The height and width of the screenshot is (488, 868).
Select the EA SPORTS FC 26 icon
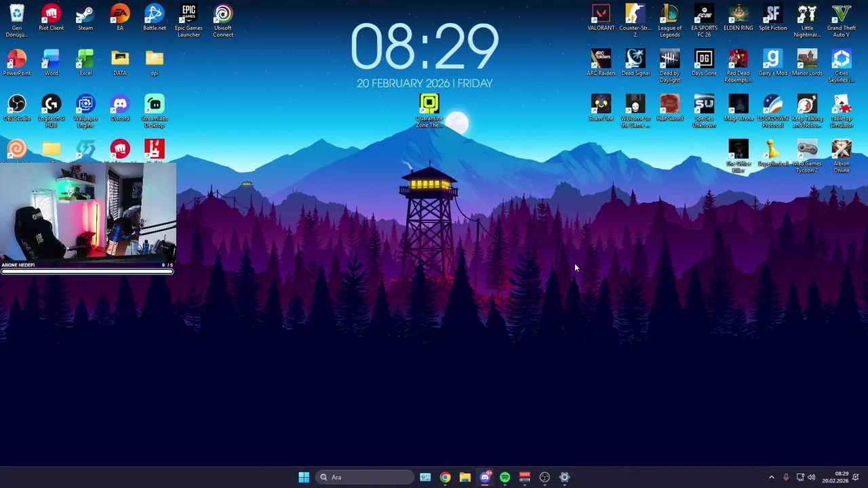pos(704,21)
